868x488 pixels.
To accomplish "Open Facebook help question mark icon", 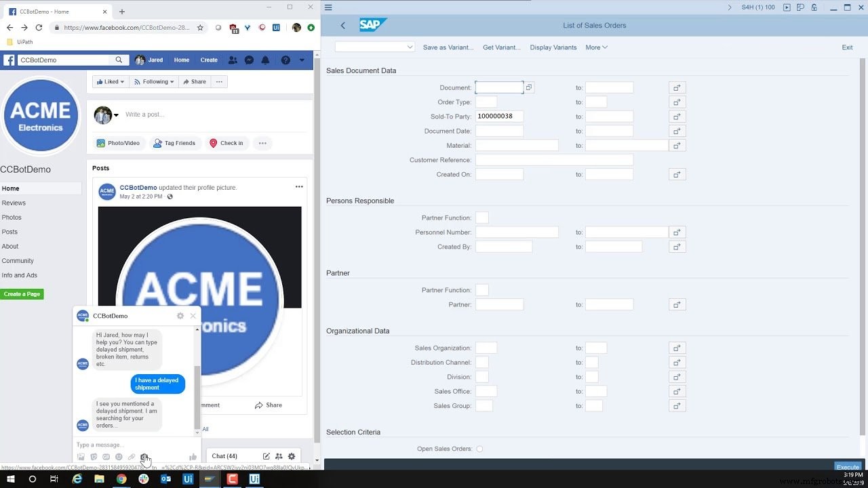I will 285,60.
